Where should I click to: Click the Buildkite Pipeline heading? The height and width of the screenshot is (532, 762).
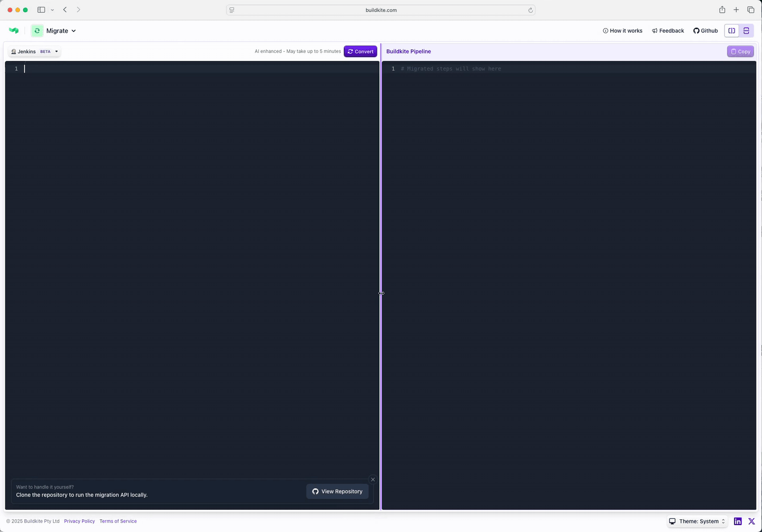[x=409, y=51]
